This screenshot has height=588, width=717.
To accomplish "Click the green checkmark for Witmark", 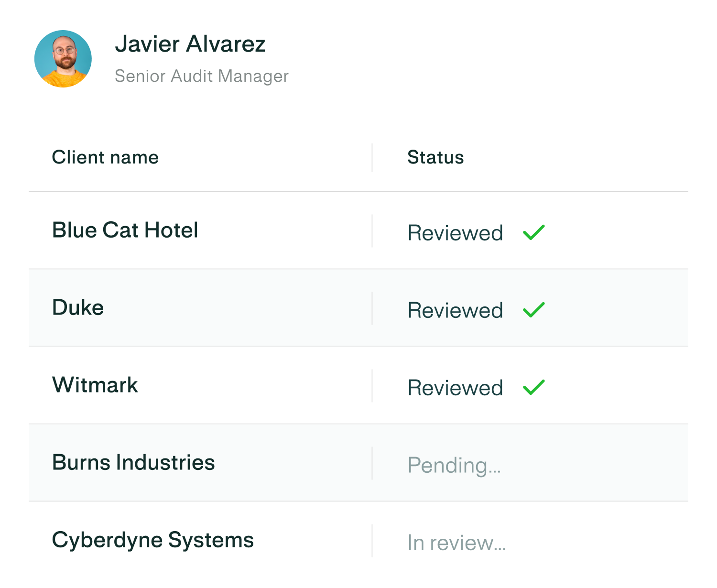I will 533,387.
